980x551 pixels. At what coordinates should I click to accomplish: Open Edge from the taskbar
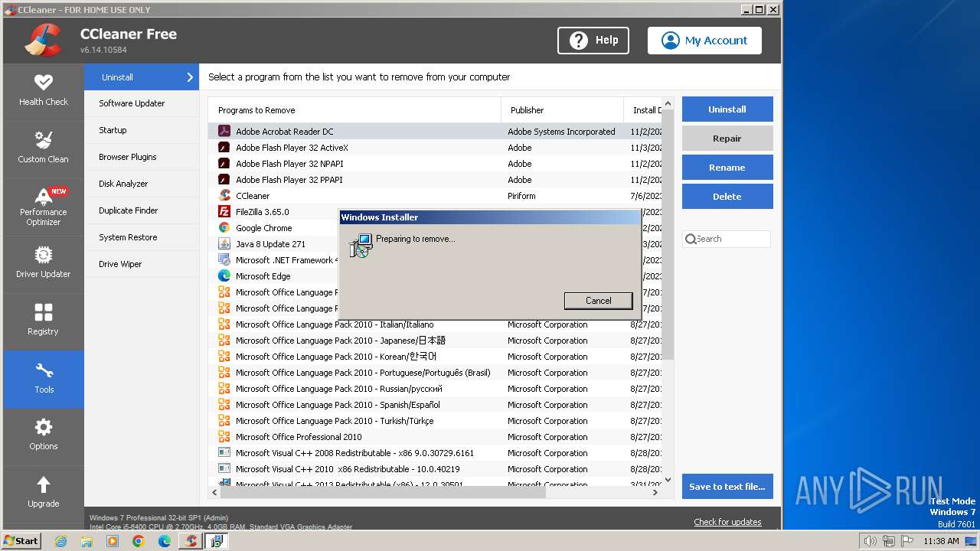pos(165,541)
